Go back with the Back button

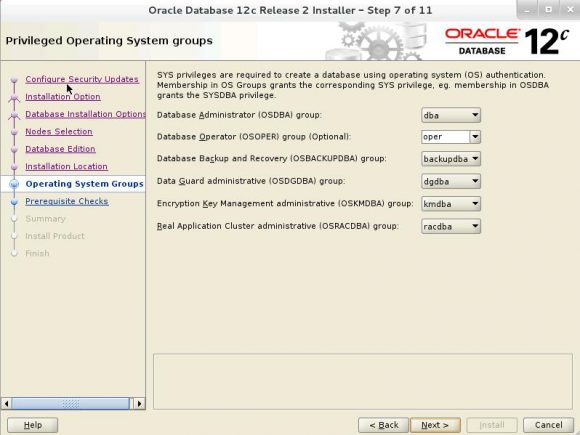pyautogui.click(x=384, y=425)
